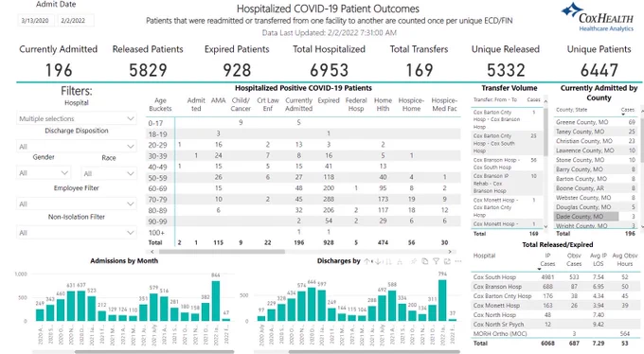Click the 288 expired cell for 70-79
This screenshot has height=354, width=644.
tap(329, 199)
